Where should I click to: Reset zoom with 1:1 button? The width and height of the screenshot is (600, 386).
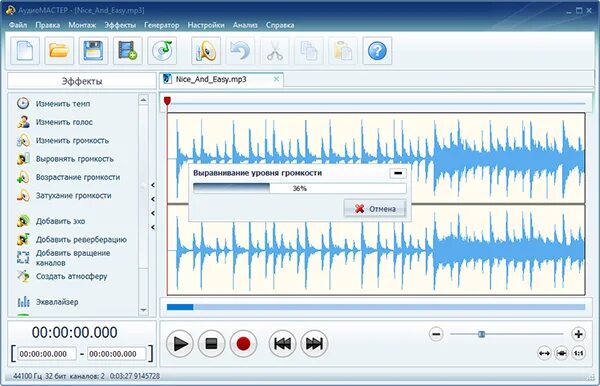pos(579,353)
